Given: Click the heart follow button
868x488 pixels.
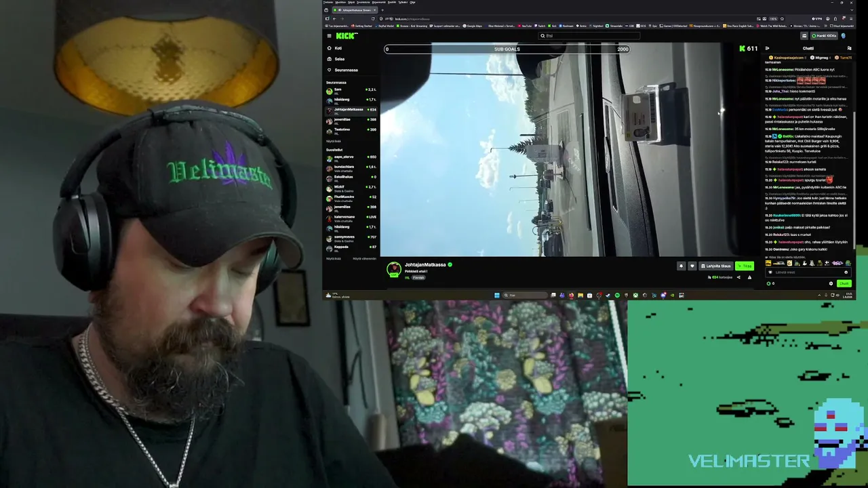Looking at the screenshot, I should tap(692, 266).
